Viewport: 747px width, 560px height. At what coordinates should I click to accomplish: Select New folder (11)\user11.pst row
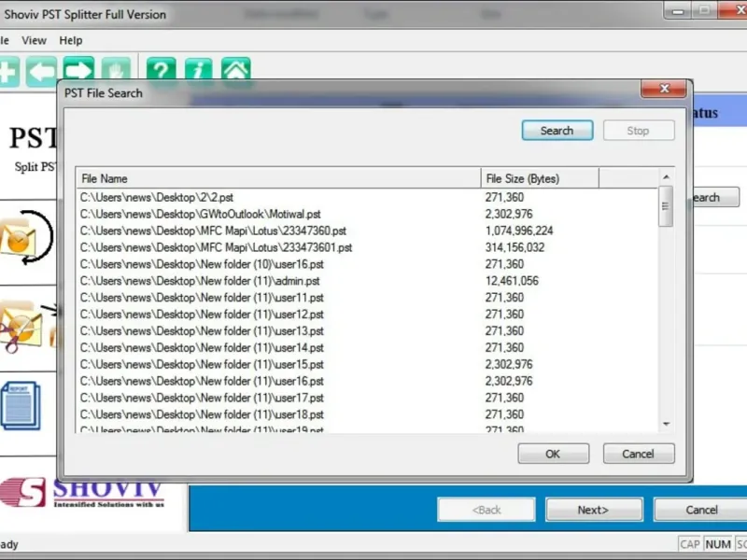pos(367,298)
